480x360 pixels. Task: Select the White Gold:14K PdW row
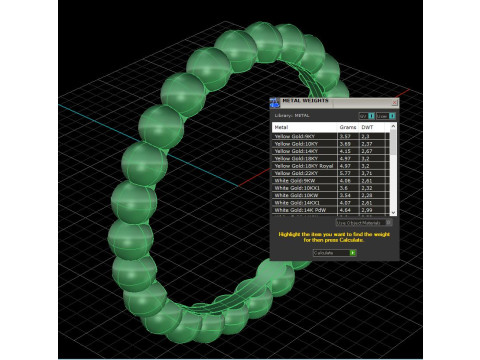click(331, 210)
